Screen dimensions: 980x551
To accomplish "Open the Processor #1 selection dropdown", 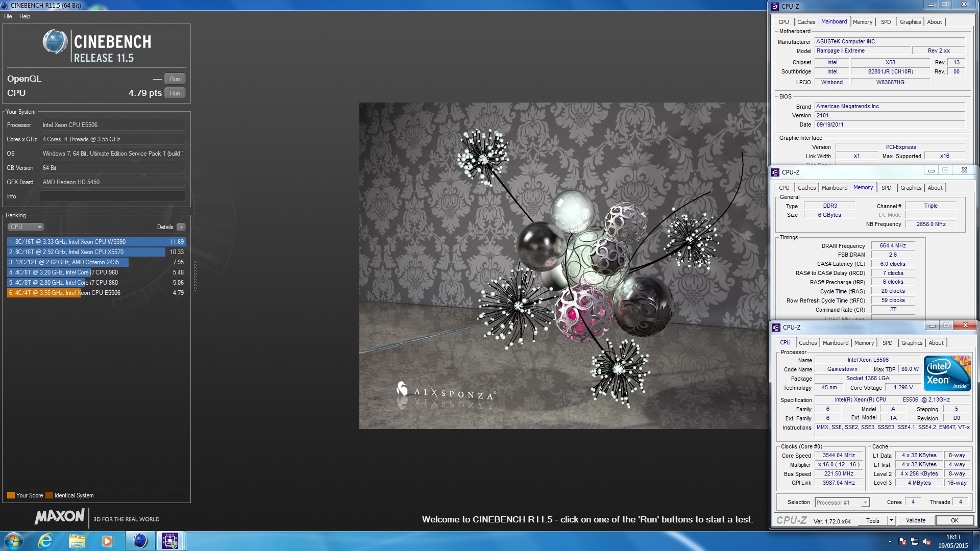I will click(842, 503).
